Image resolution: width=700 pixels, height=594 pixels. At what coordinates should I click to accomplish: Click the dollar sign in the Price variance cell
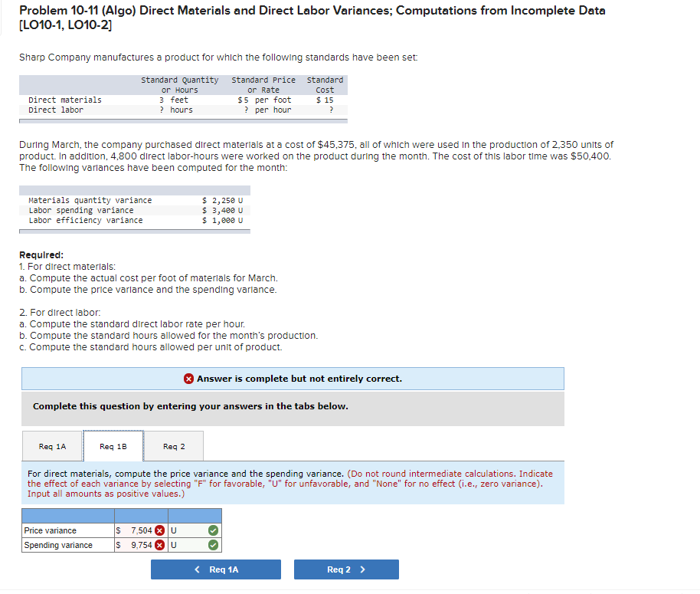(x=119, y=530)
